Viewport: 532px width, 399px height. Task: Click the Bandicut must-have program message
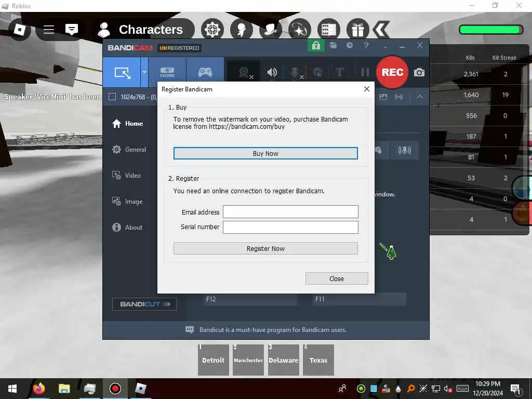(273, 330)
